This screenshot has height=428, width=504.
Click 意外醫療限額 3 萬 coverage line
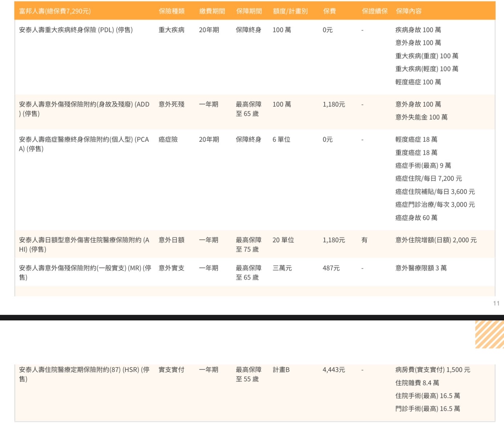(x=421, y=268)
